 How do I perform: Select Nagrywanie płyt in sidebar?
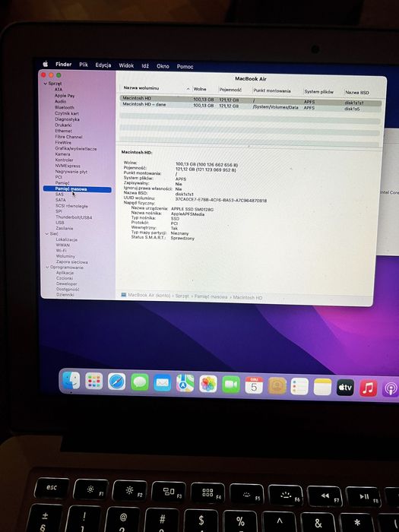click(71, 172)
